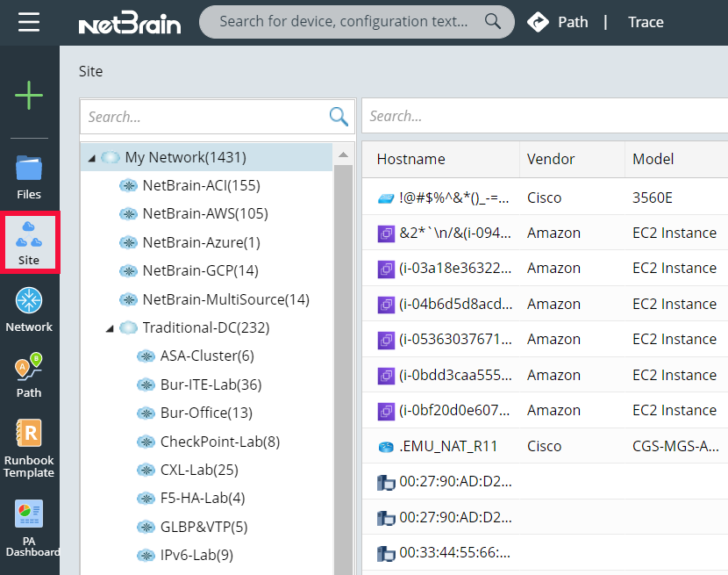Screen dimensions: 728x575
Task: Click EC2 icon for i-0bf20d0e607 row
Action: click(386, 411)
